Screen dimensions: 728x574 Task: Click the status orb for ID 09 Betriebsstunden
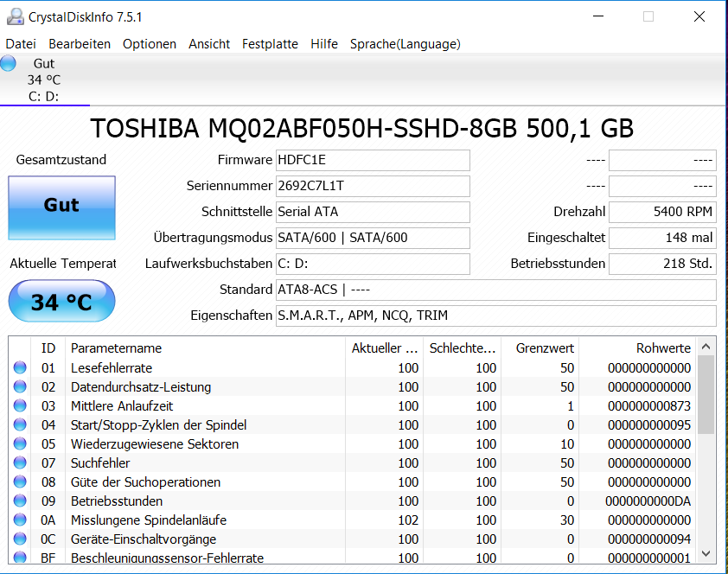20,501
